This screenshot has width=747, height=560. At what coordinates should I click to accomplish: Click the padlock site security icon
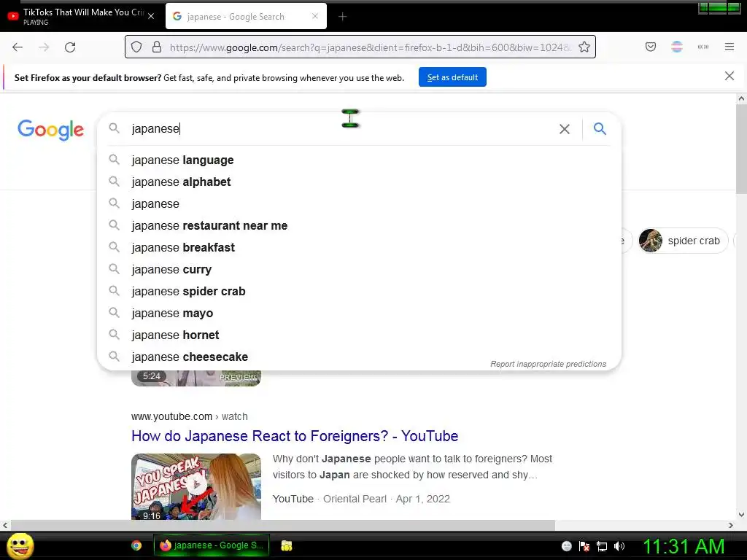[x=157, y=47]
